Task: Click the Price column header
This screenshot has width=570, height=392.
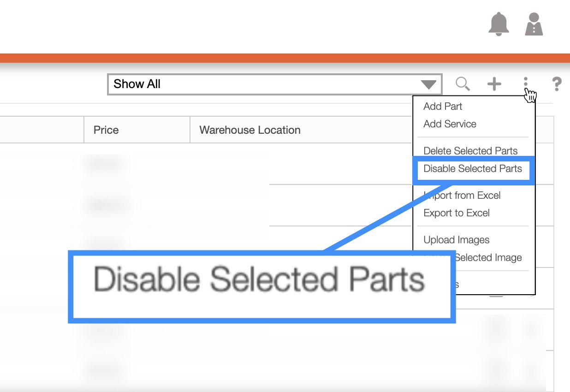Action: pyautogui.click(x=106, y=130)
